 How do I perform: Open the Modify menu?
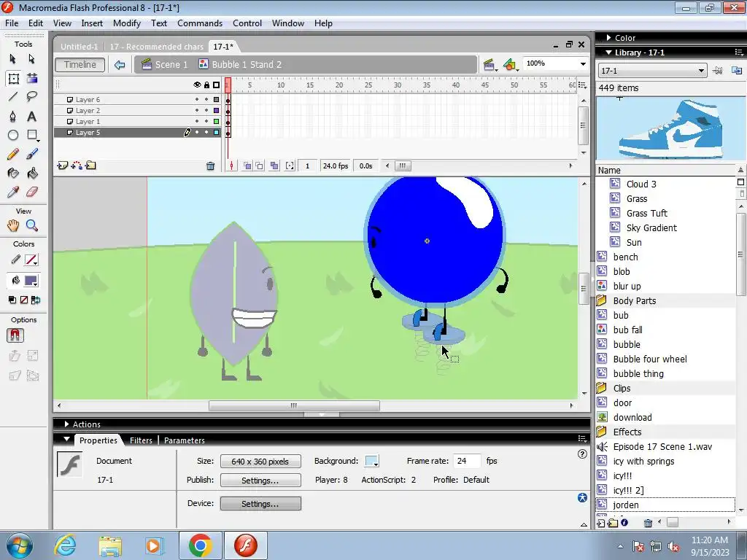127,23
